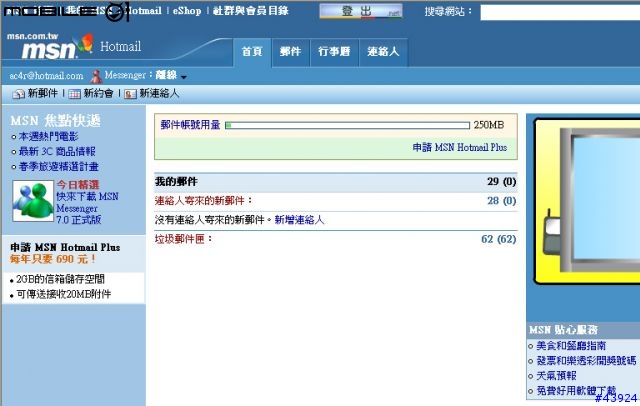Open 社群與會員目錄 link
Viewport: 640px width, 406px height.
click(x=251, y=11)
